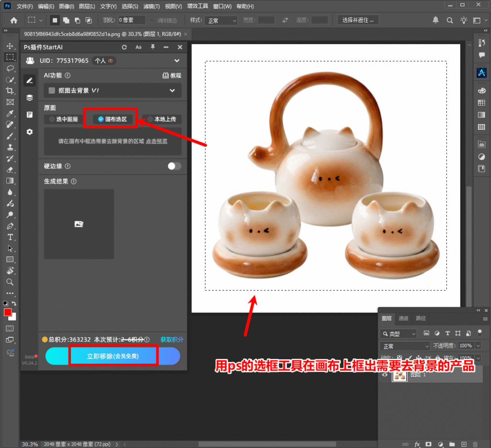Select the Zoom tool in toolbar
The width and height of the screenshot is (491, 448).
[x=10, y=282]
